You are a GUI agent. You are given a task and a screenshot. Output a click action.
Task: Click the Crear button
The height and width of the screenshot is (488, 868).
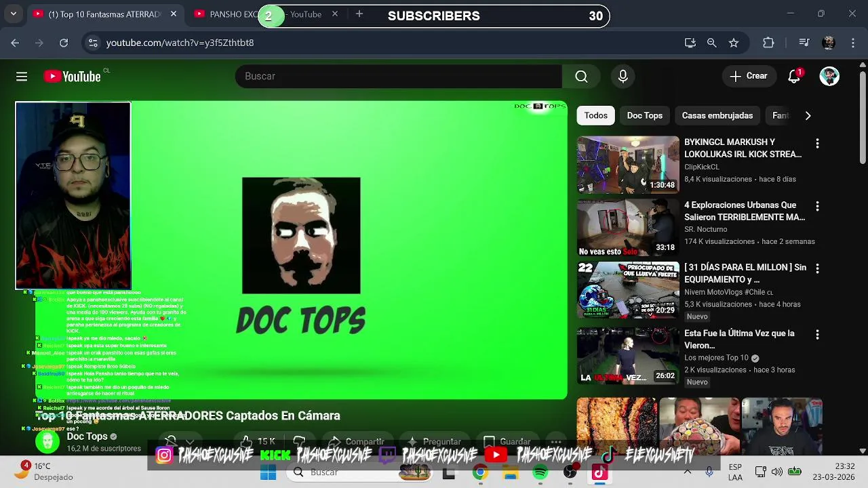(x=749, y=76)
